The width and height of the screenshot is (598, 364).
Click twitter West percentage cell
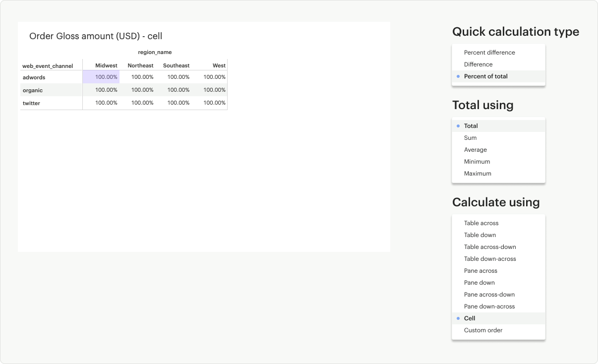click(214, 103)
